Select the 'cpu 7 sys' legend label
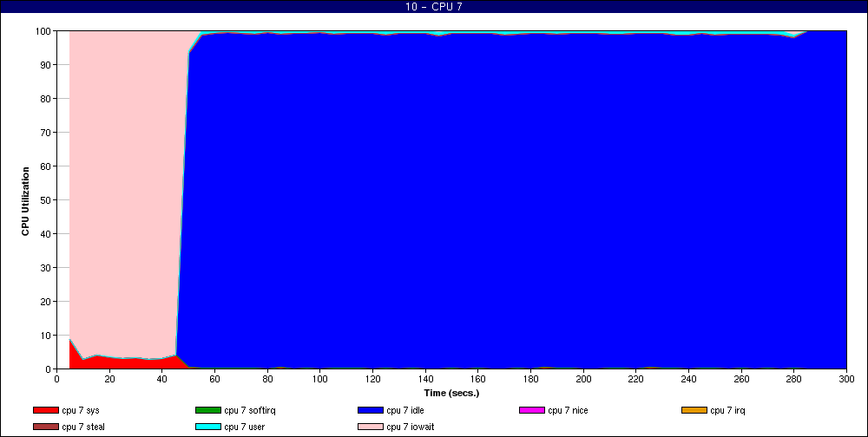 [81, 411]
